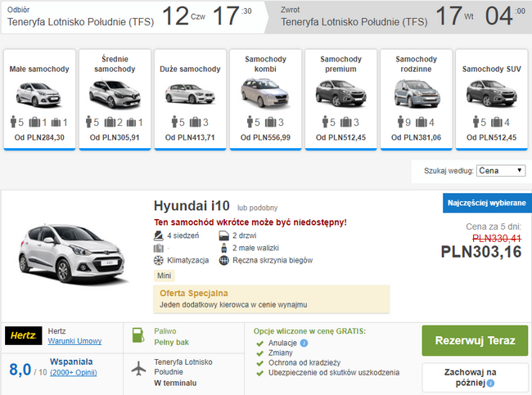The height and width of the screenshot is (395, 532).
Task: Click the W terminalu location text
Action: [175, 383]
